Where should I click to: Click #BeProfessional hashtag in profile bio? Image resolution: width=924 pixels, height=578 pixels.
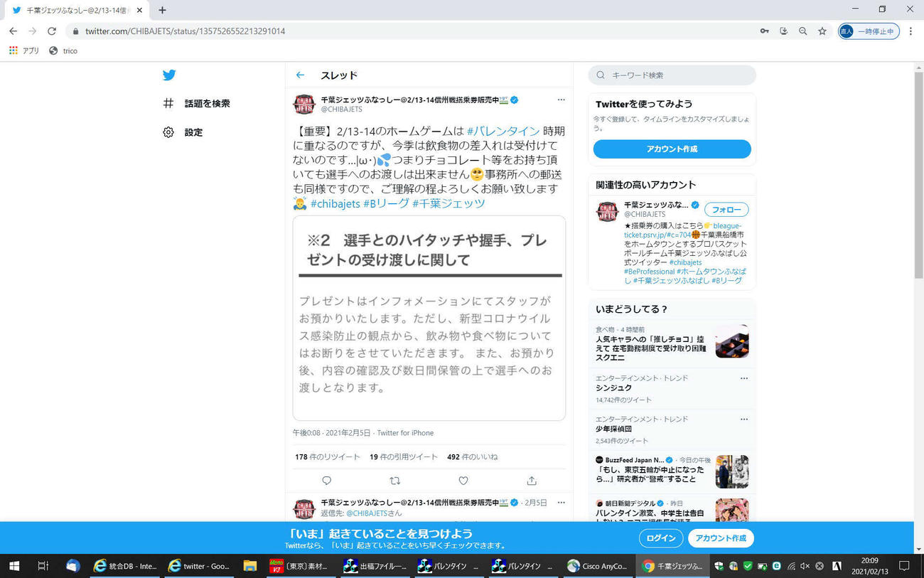click(649, 272)
